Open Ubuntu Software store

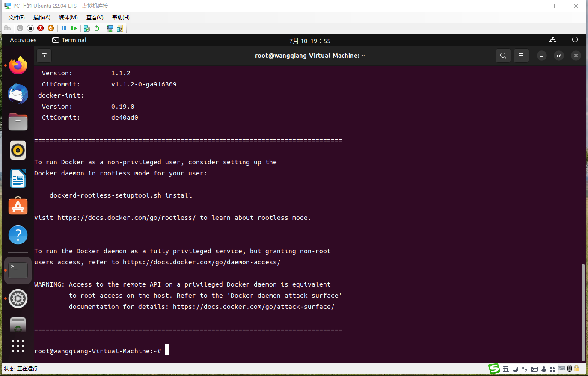(x=18, y=207)
